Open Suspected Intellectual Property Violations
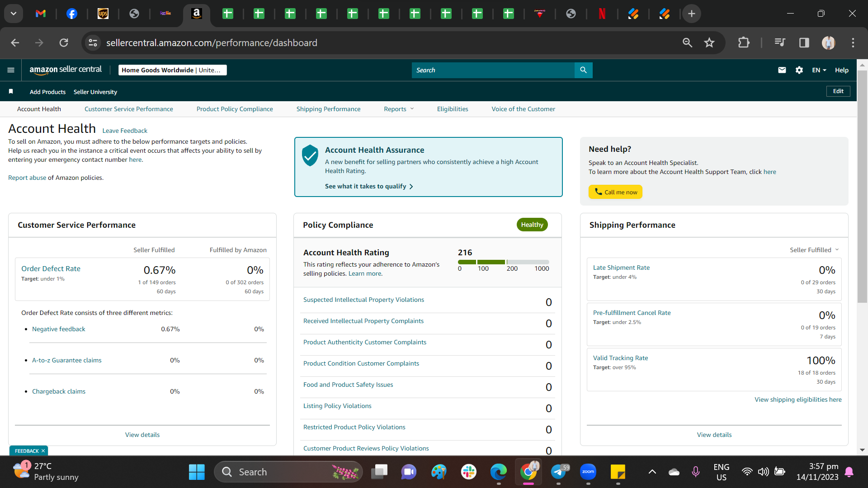This screenshot has width=868, height=488. 363,300
